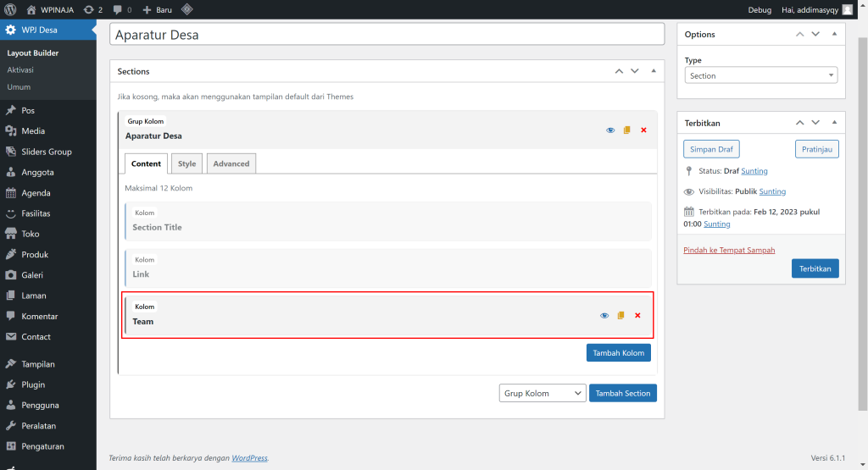Switch to the Style tab
Image resolution: width=868 pixels, height=470 pixels.
(186, 163)
